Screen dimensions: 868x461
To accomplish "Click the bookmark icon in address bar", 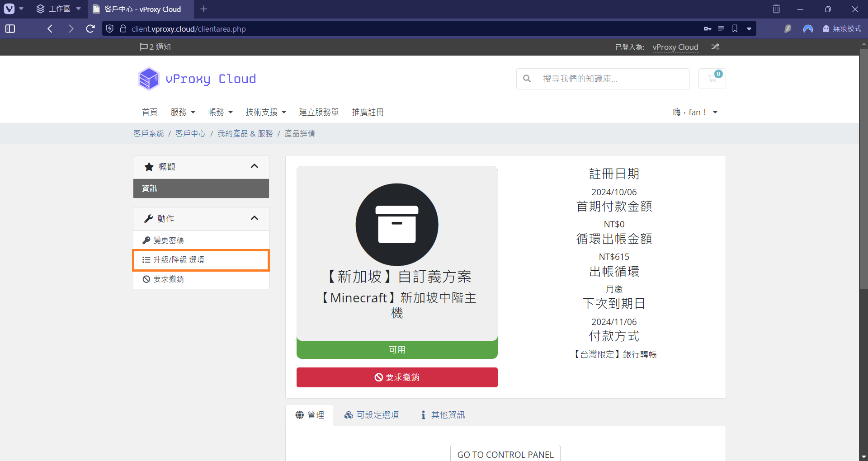I will click(x=735, y=29).
